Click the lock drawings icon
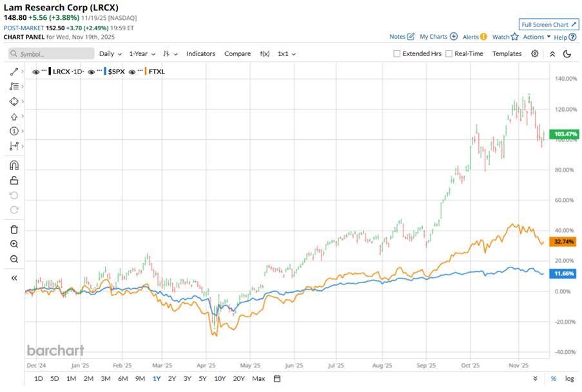The width and height of the screenshot is (582, 392). coord(14,181)
